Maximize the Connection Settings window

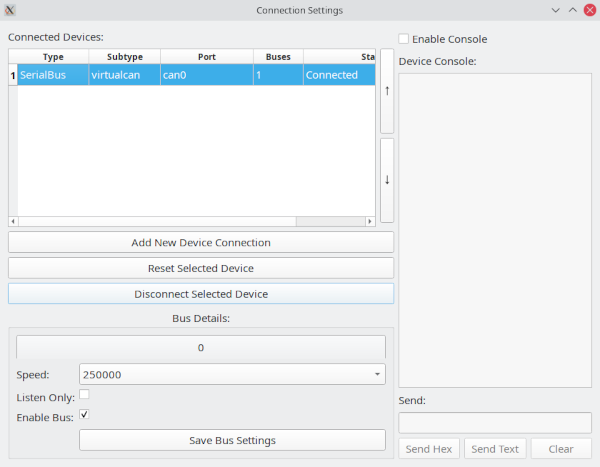pos(572,10)
